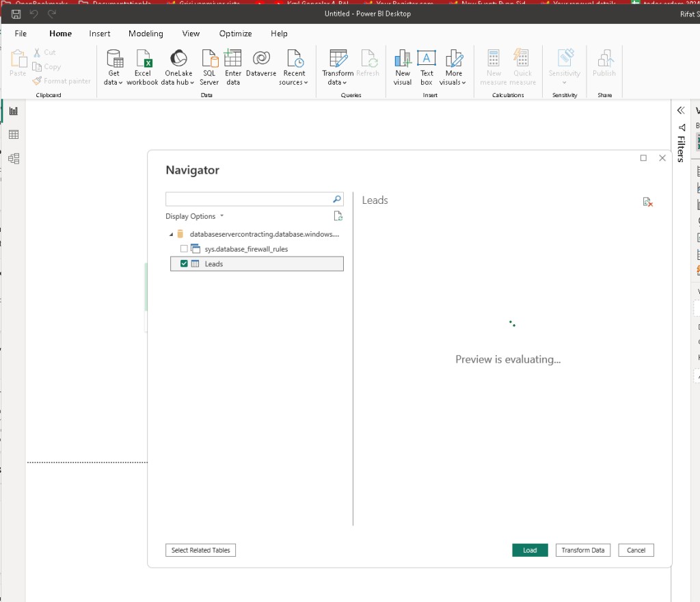Insert a New visual
This screenshot has width=700, height=602.
click(402, 68)
